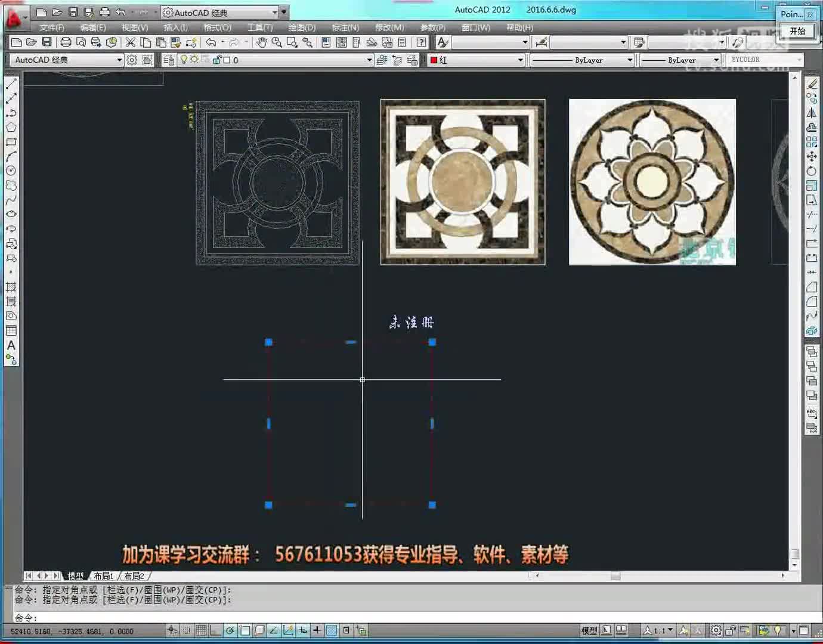Screen dimensions: 823x644
Task: Open the first ByLayer linetype dropdown
Action: pyautogui.click(x=630, y=60)
